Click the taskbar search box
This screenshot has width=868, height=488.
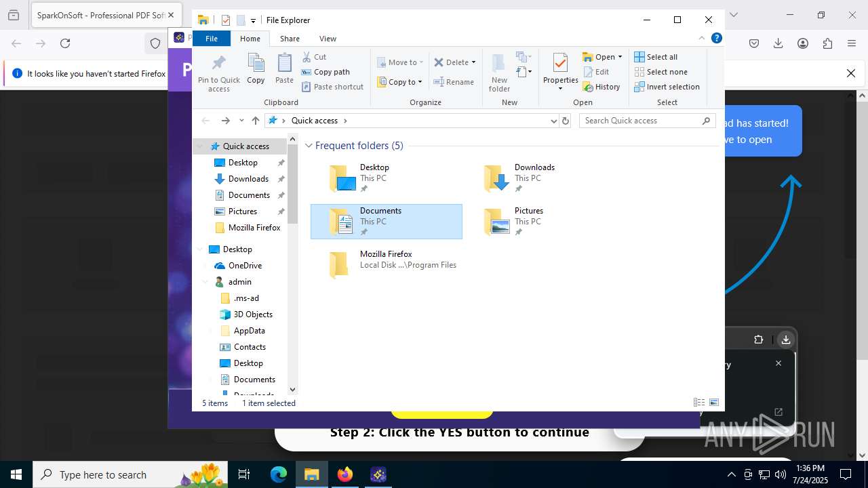[x=130, y=474]
